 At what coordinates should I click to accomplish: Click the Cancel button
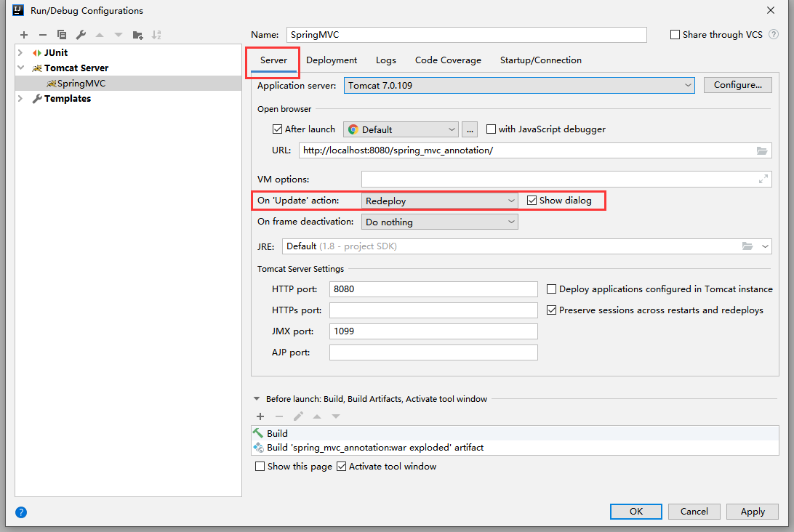pos(694,512)
